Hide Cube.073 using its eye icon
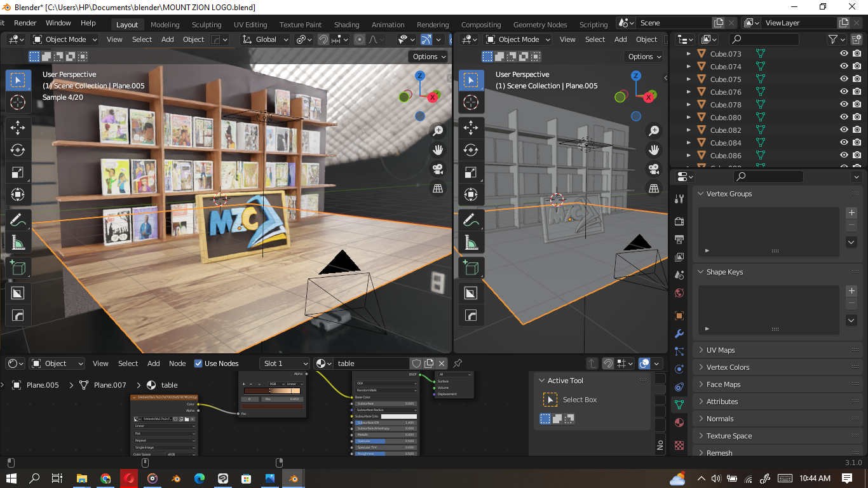The image size is (868, 488). click(843, 53)
